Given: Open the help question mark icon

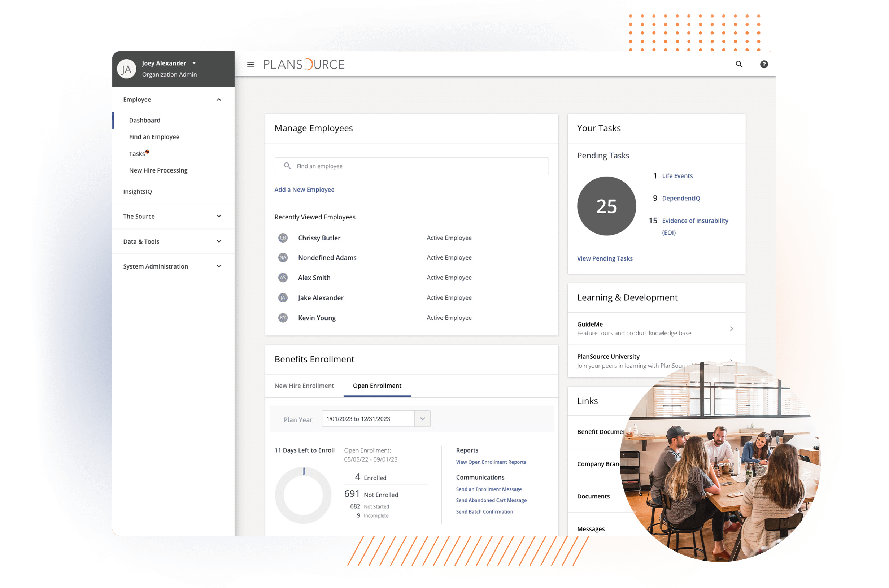Looking at the screenshot, I should click(764, 65).
